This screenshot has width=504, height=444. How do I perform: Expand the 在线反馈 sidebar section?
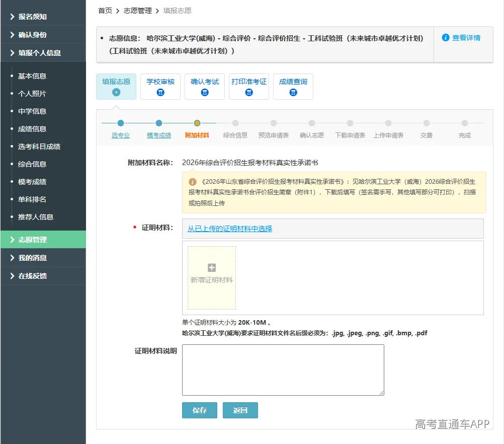43,276
